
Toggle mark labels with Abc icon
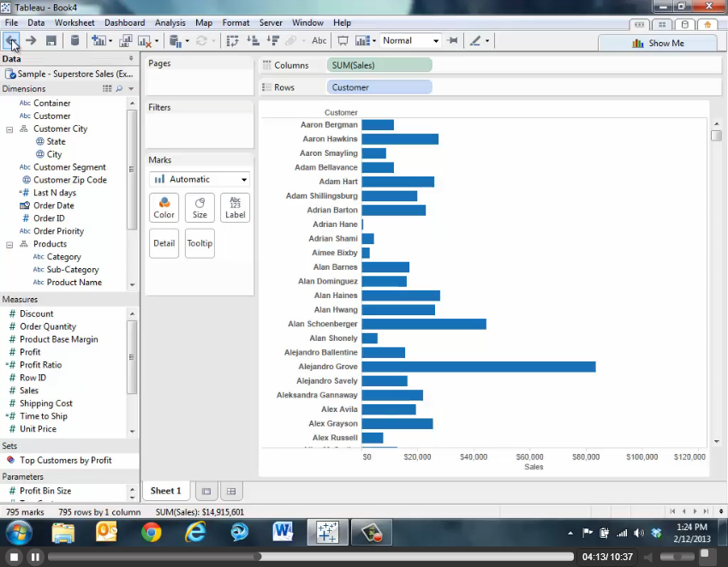(x=319, y=40)
